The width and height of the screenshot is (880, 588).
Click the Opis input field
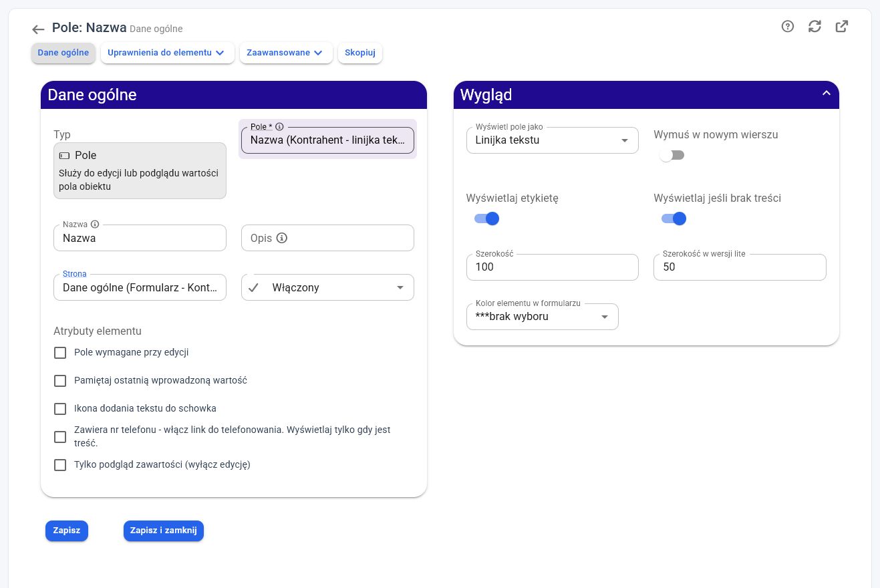pos(327,238)
